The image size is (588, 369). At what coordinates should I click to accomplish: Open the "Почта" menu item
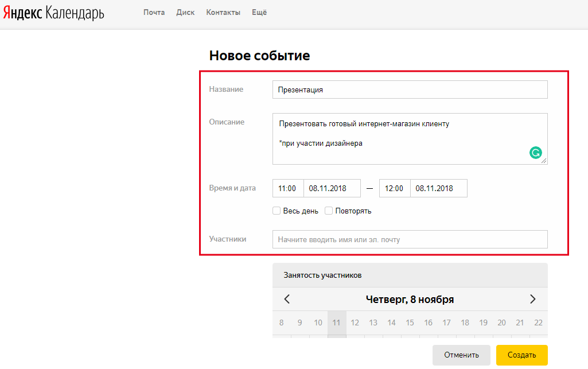click(x=154, y=13)
